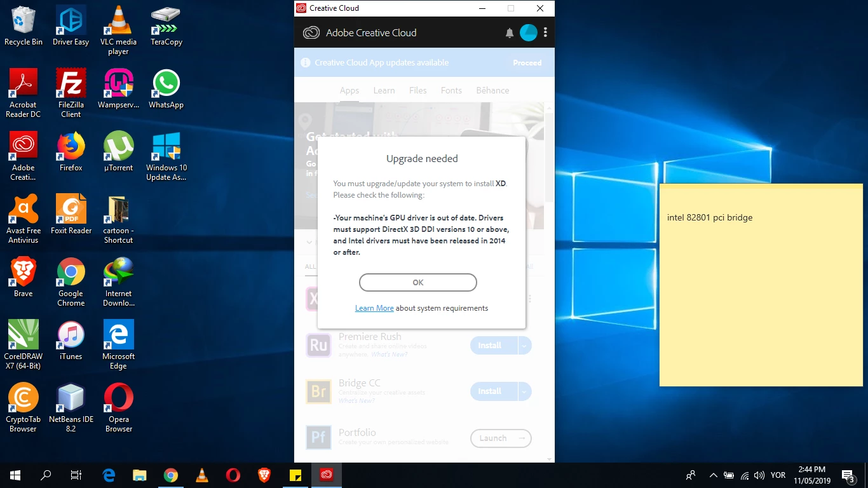Click the Bridge CC app icon

point(318,391)
